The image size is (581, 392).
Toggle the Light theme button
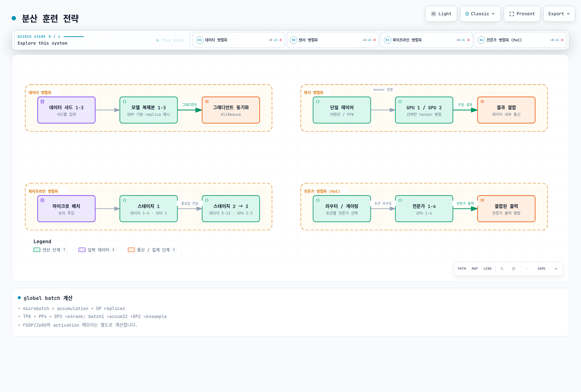pyautogui.click(x=441, y=14)
